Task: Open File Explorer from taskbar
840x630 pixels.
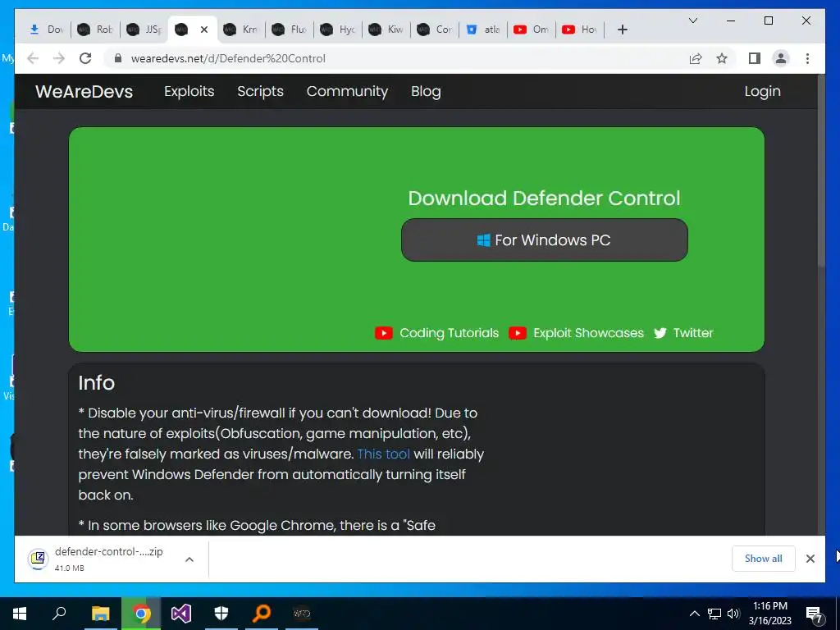Action: 100,614
